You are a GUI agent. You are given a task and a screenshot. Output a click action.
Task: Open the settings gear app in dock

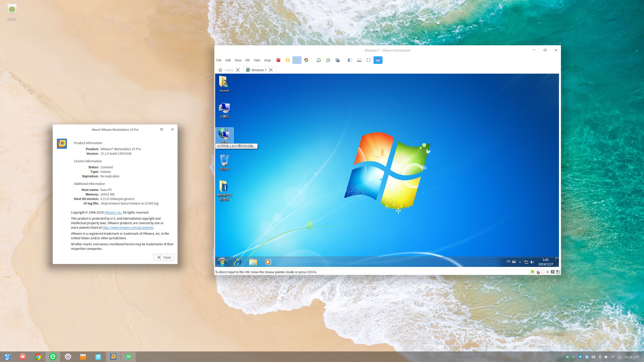(x=68, y=357)
